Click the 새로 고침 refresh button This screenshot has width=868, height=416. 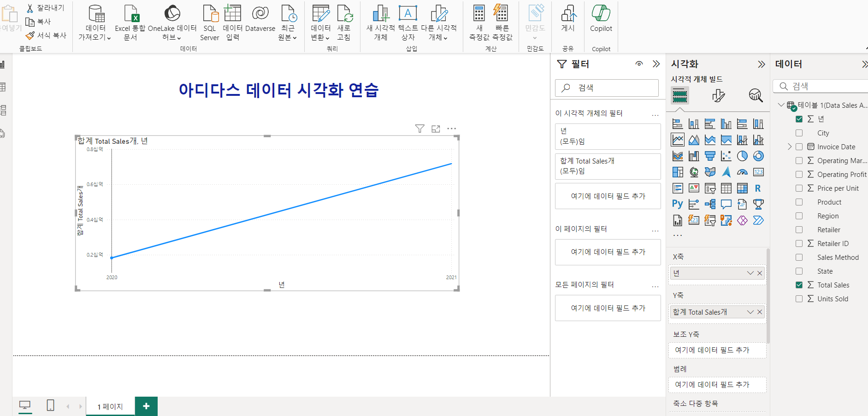[344, 23]
